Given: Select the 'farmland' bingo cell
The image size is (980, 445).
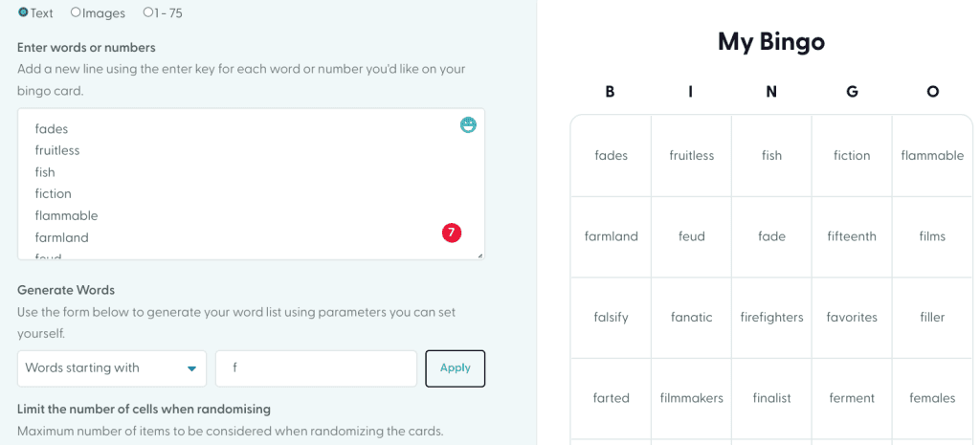Looking at the screenshot, I should coord(611,236).
